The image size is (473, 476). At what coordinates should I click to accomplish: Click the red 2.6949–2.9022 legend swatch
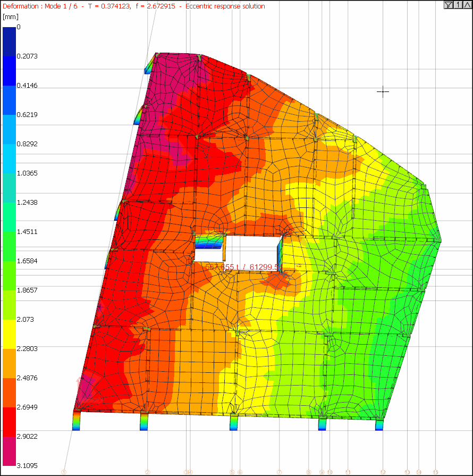click(x=10, y=422)
